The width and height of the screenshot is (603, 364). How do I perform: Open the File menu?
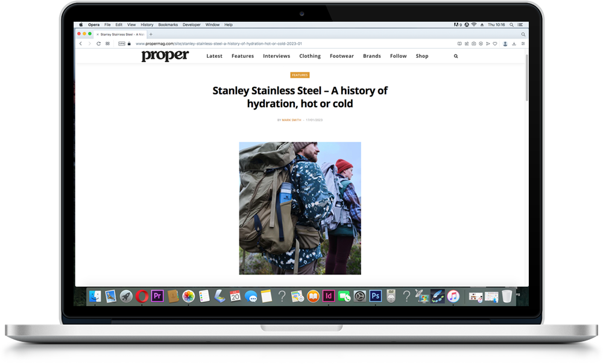click(x=107, y=25)
